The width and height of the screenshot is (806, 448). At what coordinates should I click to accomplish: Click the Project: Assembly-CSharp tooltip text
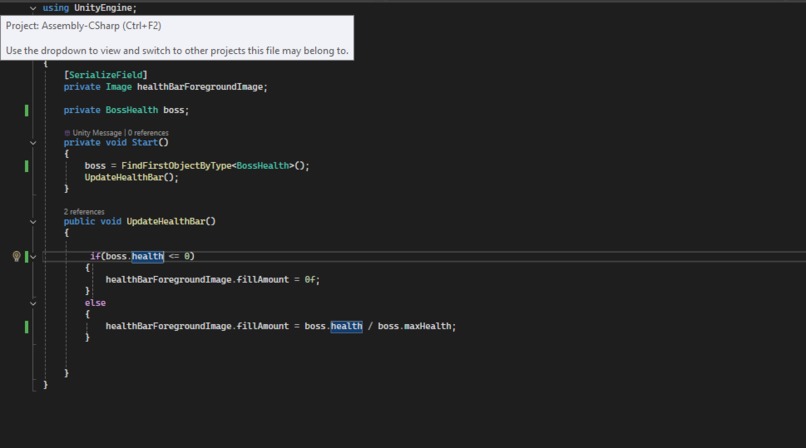click(83, 26)
